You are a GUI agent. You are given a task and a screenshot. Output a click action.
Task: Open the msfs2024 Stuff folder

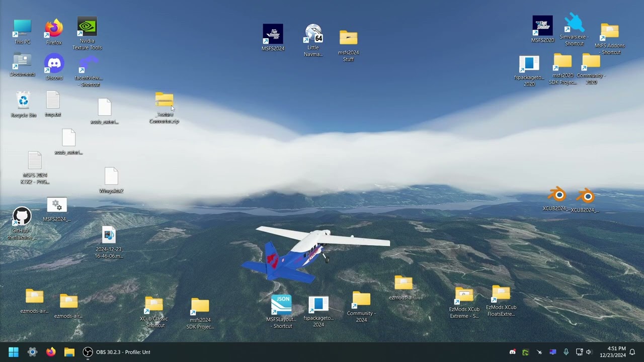[x=348, y=46]
